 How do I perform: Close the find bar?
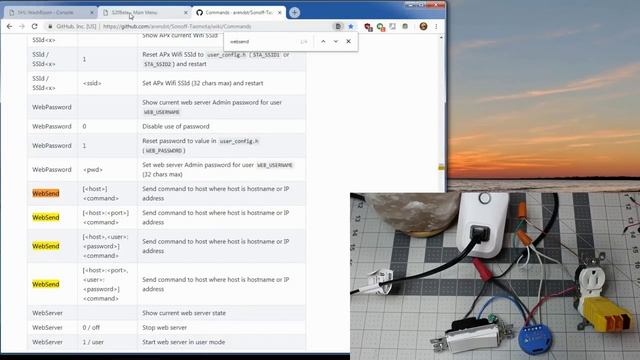(x=348, y=41)
